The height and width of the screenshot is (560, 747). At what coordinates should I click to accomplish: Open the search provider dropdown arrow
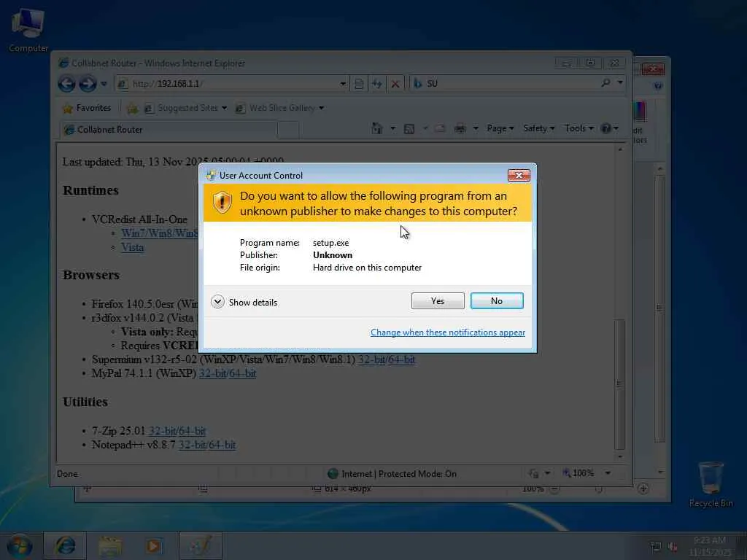click(620, 83)
